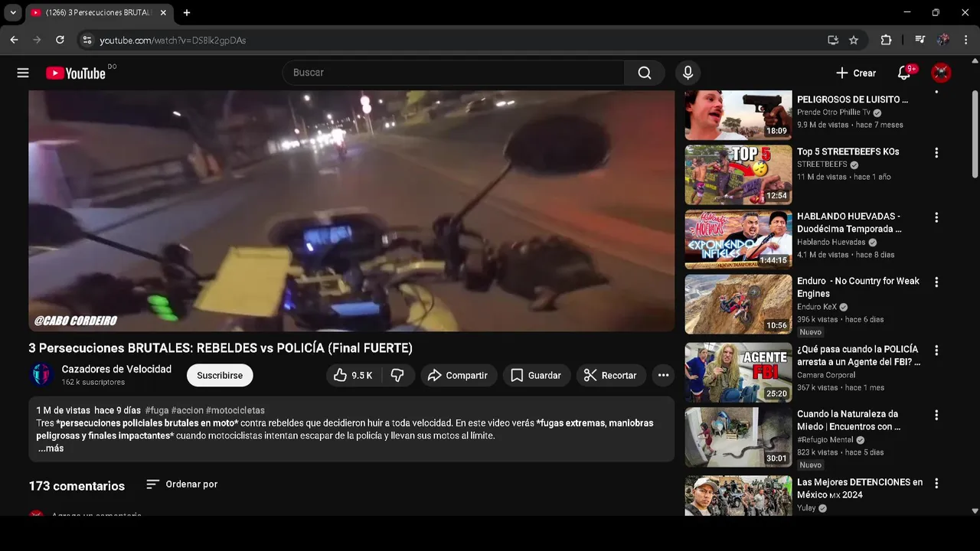The image size is (980, 551).
Task: Focus the Buscar search field
Action: [454, 73]
